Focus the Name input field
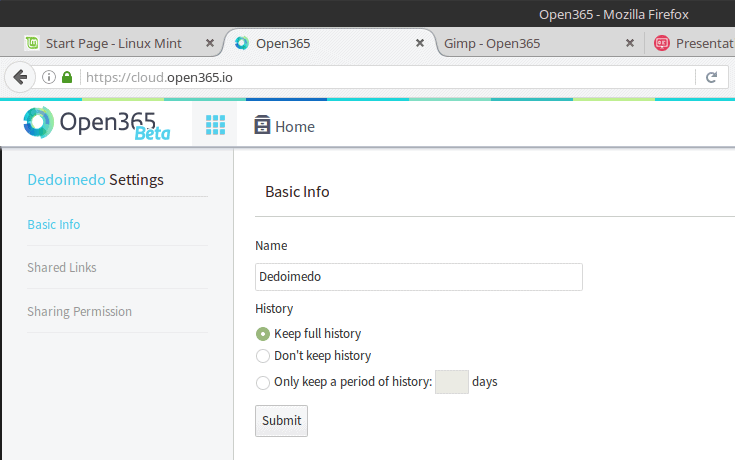The image size is (735, 460). click(x=419, y=277)
